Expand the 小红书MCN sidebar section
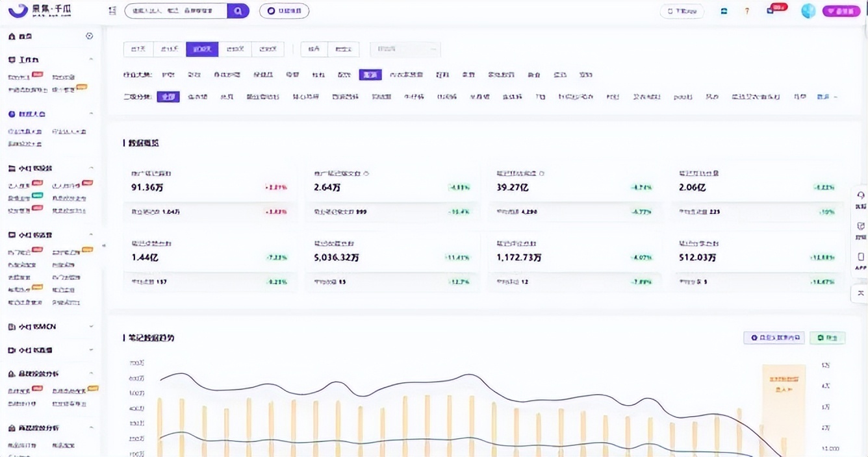The height and width of the screenshot is (457, 868). [x=91, y=327]
